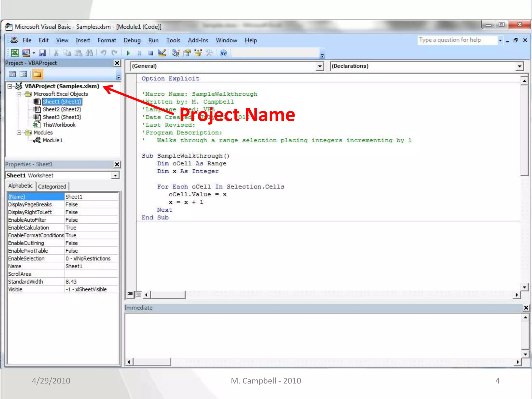This screenshot has height=399, width=532.
Task: Click View Object button in Project pane
Action: (x=23, y=74)
